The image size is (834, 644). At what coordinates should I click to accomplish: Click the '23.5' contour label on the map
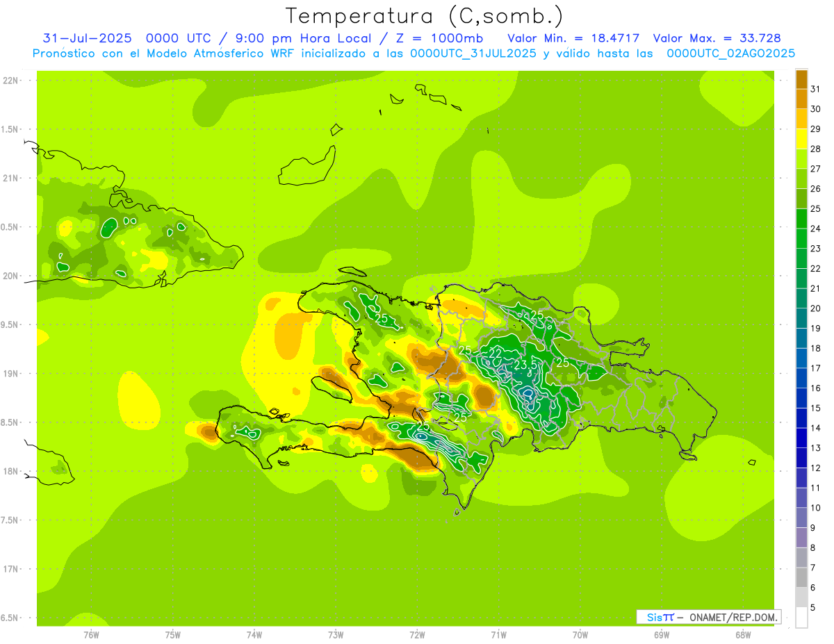pos(525,365)
